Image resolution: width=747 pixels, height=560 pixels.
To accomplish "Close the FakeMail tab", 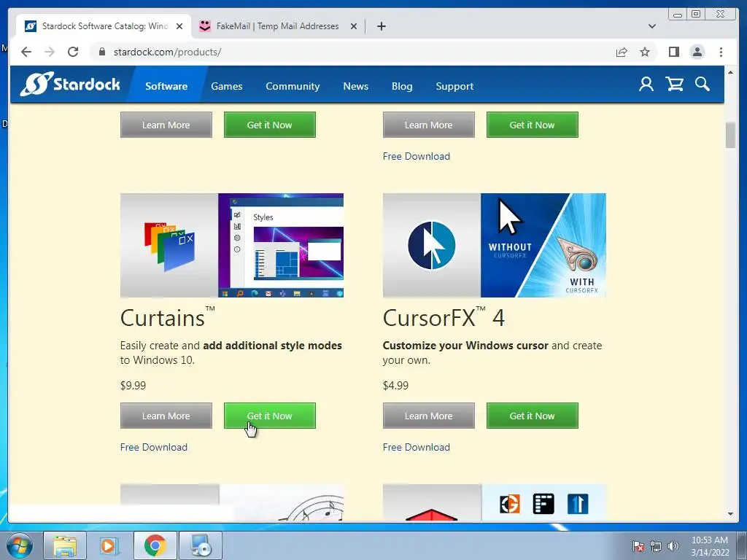I will coord(354,26).
